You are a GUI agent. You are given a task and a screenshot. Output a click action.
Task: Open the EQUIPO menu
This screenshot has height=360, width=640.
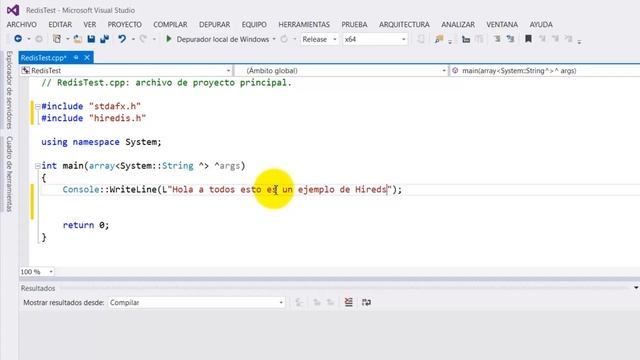(254, 24)
